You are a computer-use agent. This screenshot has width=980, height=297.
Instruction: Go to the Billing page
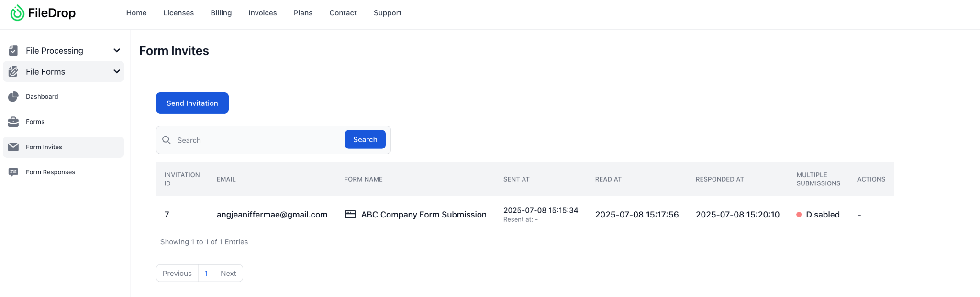pos(221,13)
